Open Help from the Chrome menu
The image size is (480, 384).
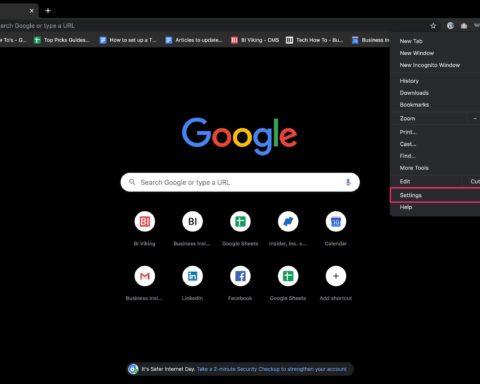click(435, 207)
